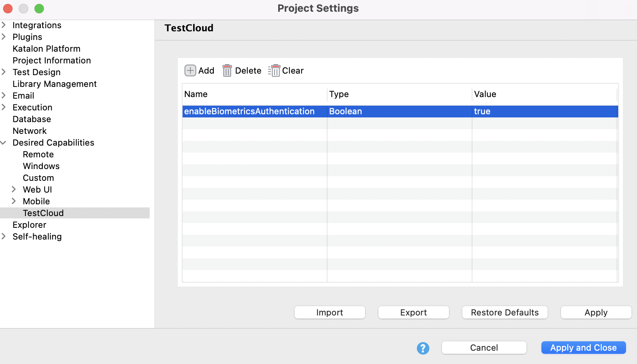Image resolution: width=637 pixels, height=364 pixels.
Task: Select Database in the settings tree
Action: point(32,119)
